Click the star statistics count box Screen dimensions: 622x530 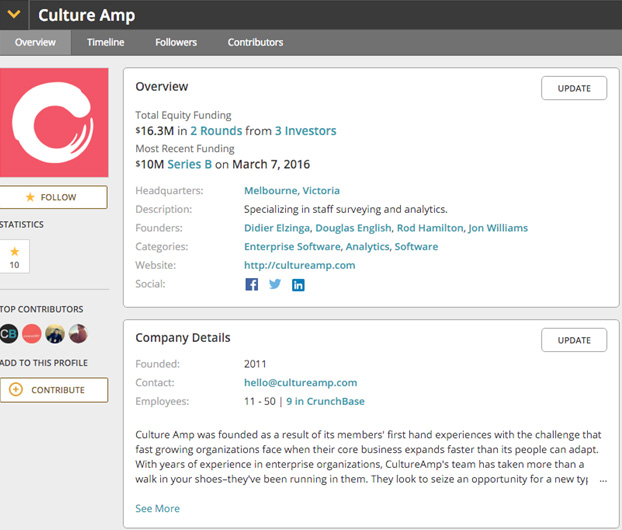coord(15,257)
